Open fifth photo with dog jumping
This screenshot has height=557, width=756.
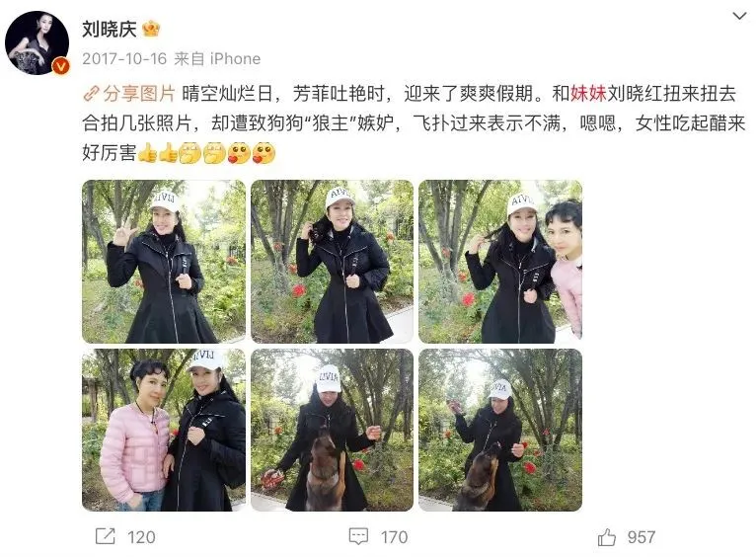(x=332, y=430)
